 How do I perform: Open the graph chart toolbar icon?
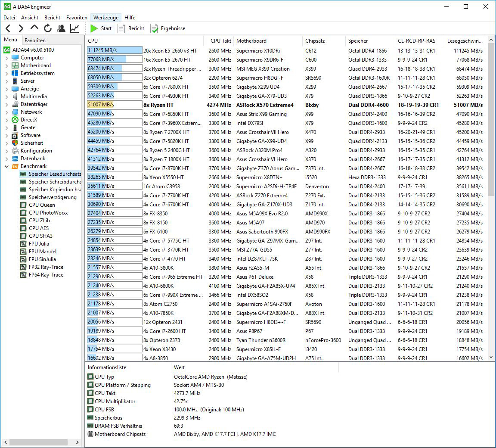[74, 28]
